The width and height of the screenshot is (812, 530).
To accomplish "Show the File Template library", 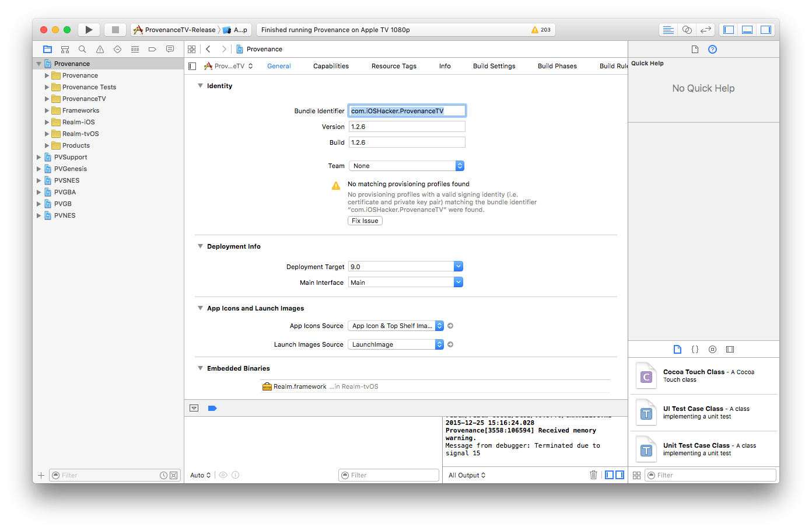I will click(x=677, y=349).
